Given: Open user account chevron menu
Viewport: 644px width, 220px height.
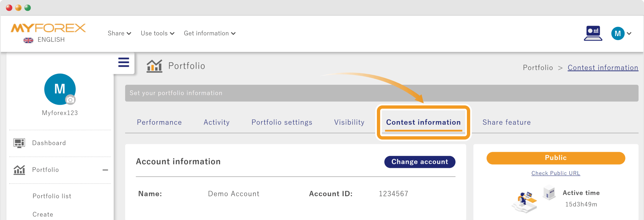Looking at the screenshot, I should pos(629,33).
